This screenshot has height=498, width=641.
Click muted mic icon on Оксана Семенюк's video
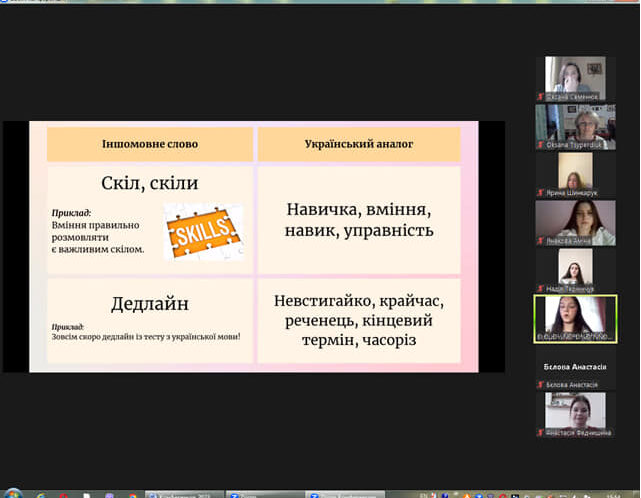pyautogui.click(x=540, y=96)
